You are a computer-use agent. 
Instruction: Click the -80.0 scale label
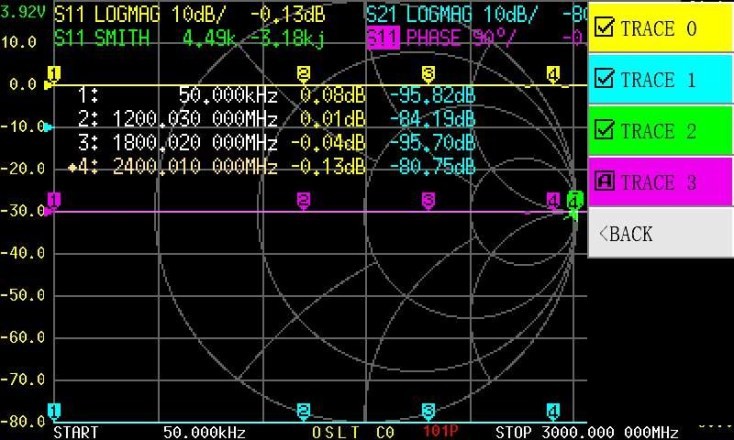pos(22,421)
